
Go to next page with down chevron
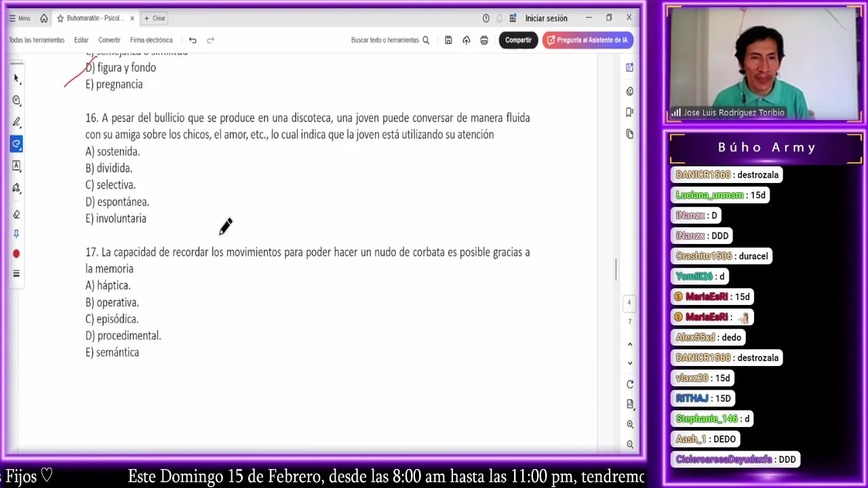629,363
